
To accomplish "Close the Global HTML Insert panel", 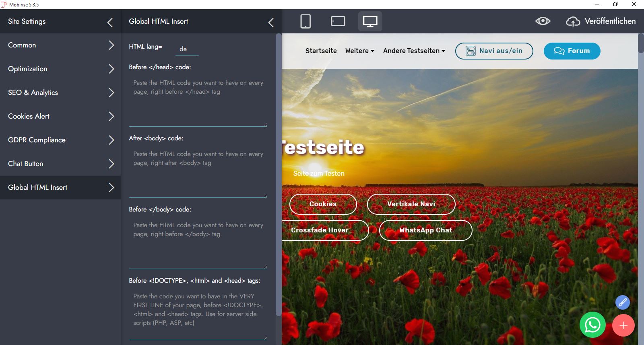I will (271, 23).
